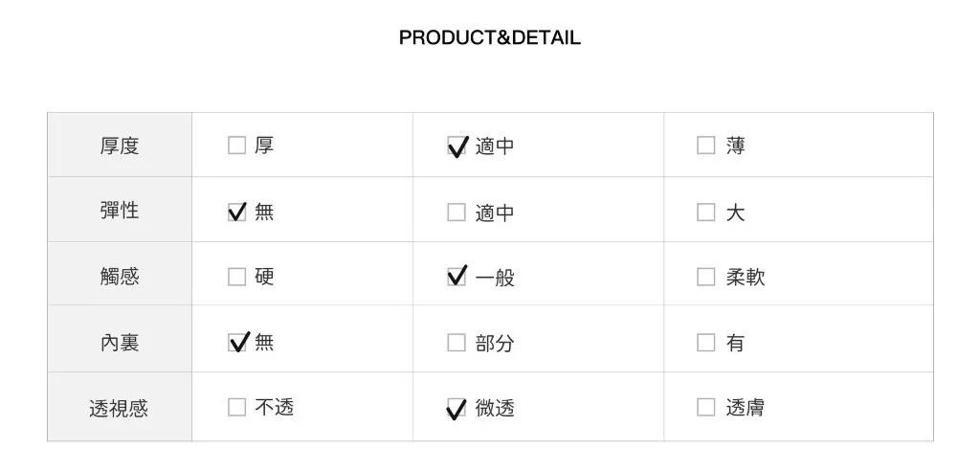Click the 厚度 row header cell
The height and width of the screenshot is (471, 980).
click(120, 146)
